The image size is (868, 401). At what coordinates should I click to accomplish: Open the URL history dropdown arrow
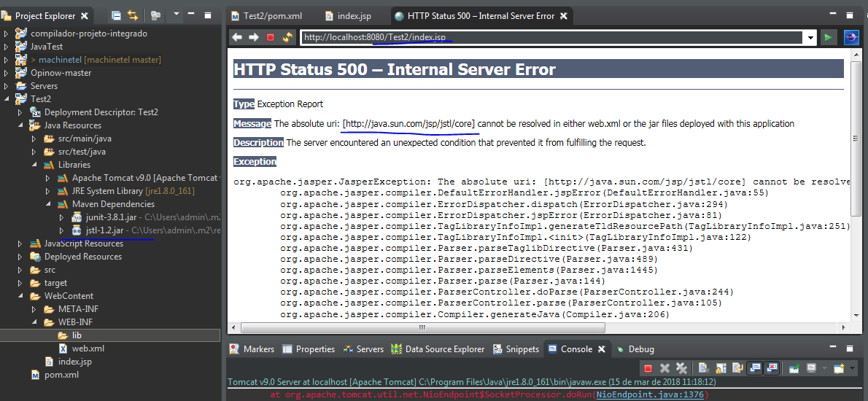(x=810, y=38)
